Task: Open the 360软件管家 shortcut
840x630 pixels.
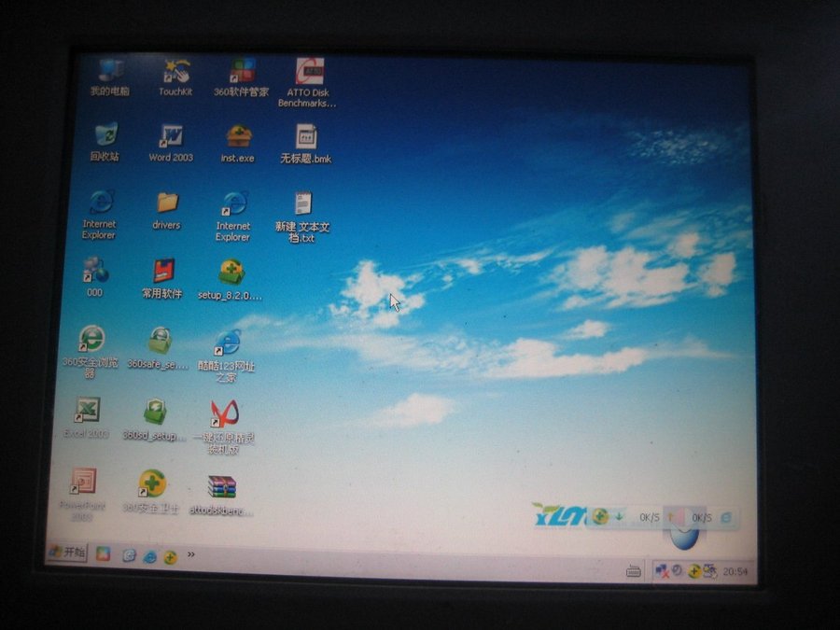Action: tap(242, 73)
